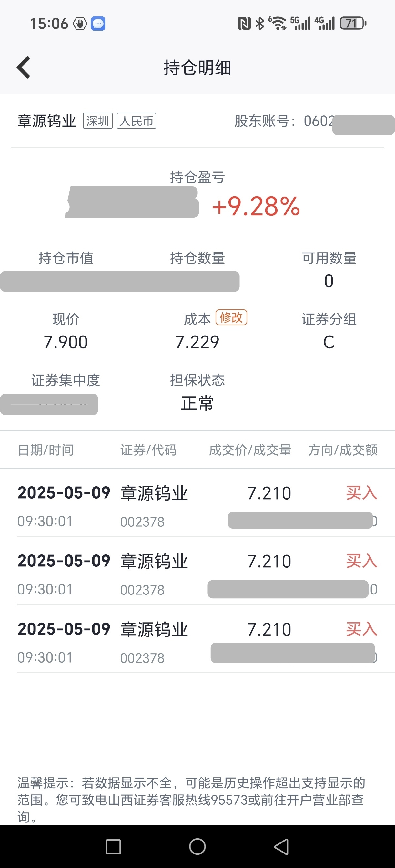
Task: Tap the 7.900 current price value
Action: [66, 342]
